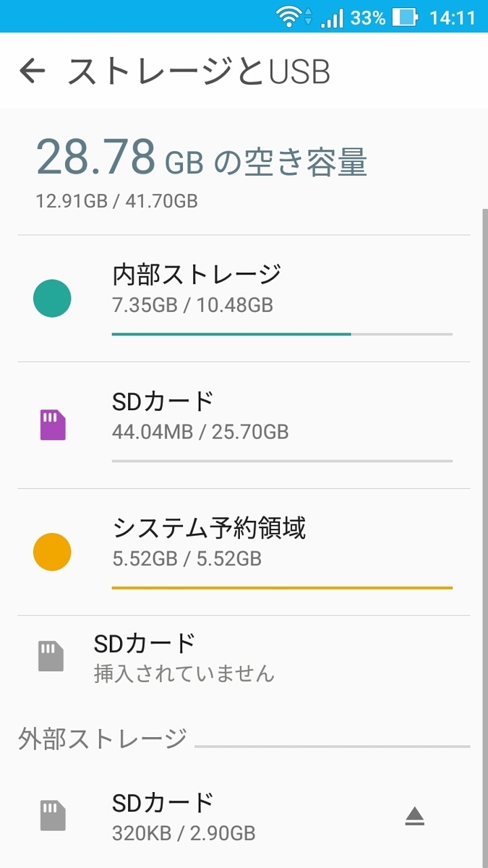The image size is (488, 868).
Task: Tap the gray SD card icon for empty slot
Action: [50, 657]
